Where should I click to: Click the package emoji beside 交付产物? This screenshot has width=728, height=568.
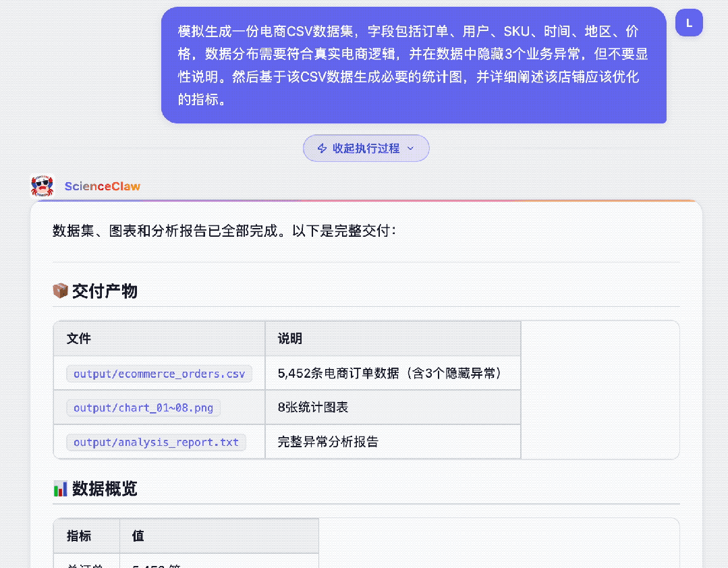coord(61,291)
